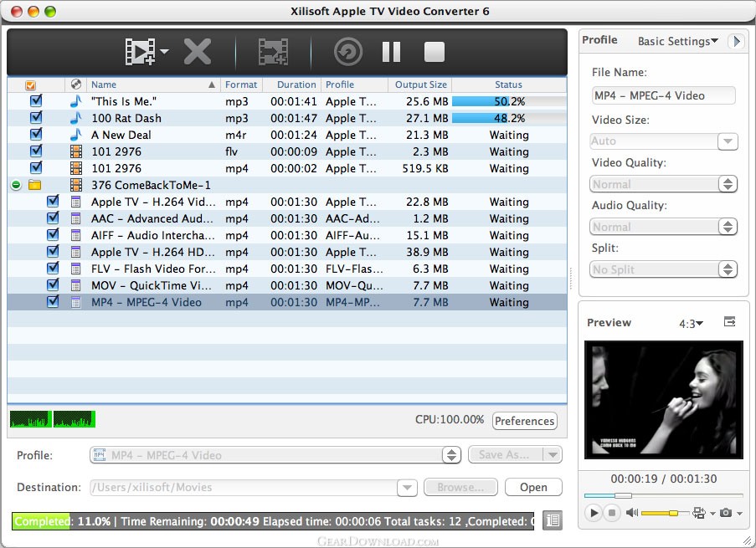
Task: Click the Add Profile filmstrip icon
Action: (x=273, y=52)
